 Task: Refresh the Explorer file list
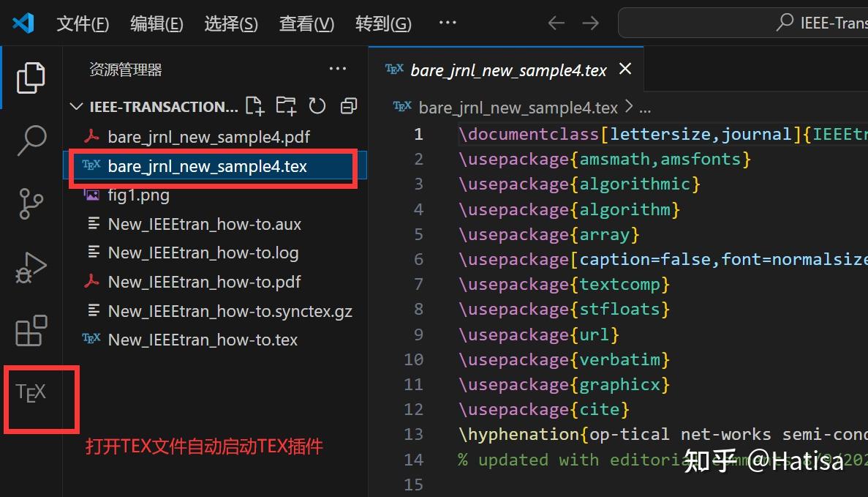tap(317, 105)
